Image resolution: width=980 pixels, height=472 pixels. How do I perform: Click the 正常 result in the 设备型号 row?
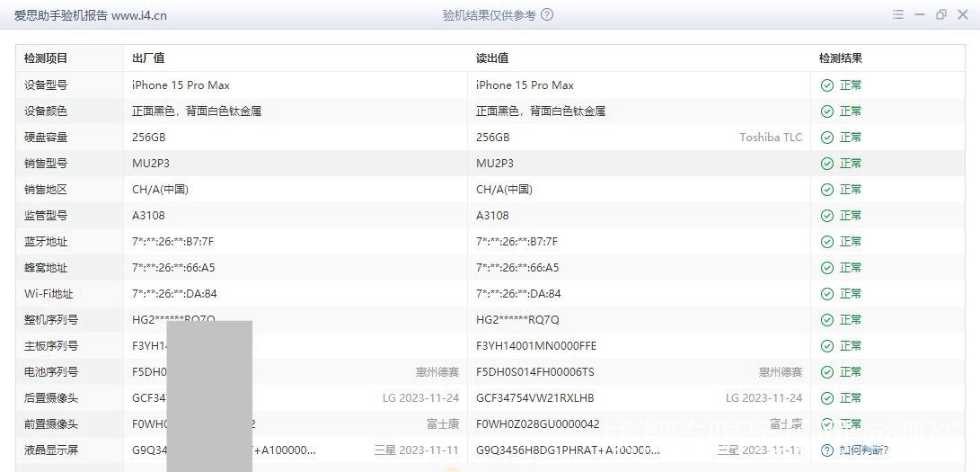click(x=851, y=85)
